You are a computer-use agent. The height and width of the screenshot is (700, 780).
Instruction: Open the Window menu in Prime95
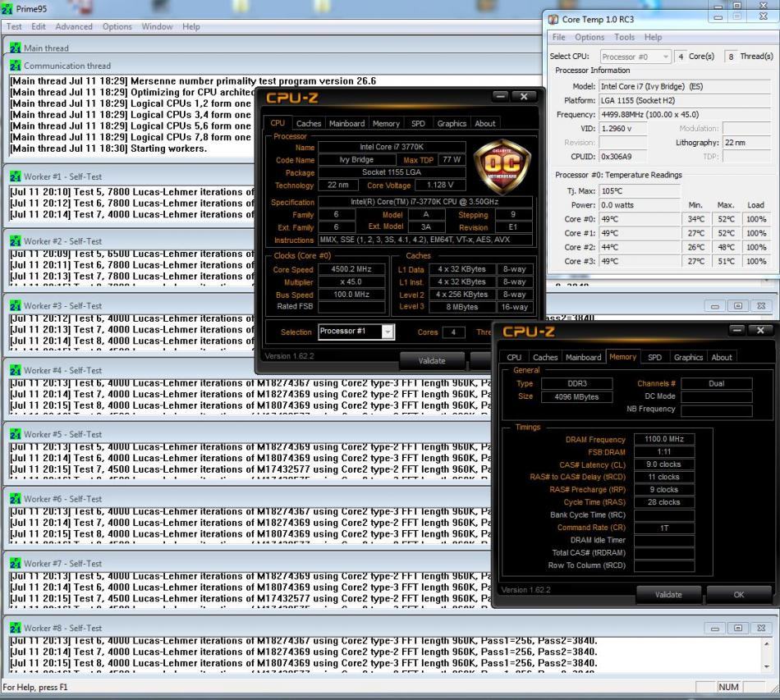click(157, 26)
